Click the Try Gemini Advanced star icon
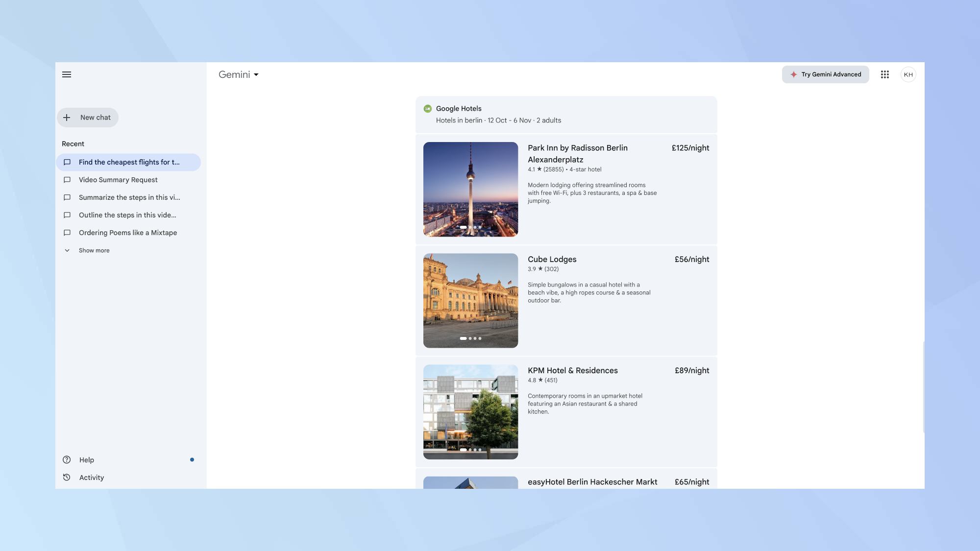980x551 pixels. (794, 74)
